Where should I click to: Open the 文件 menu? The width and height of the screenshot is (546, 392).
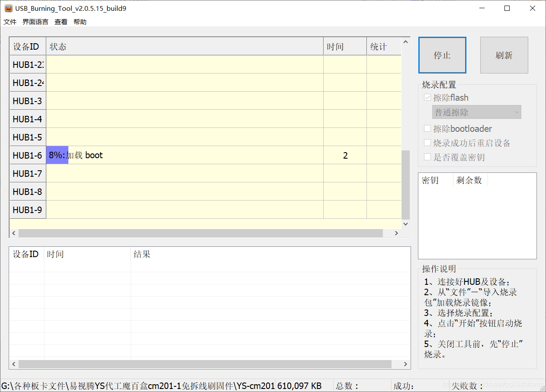tap(10, 22)
